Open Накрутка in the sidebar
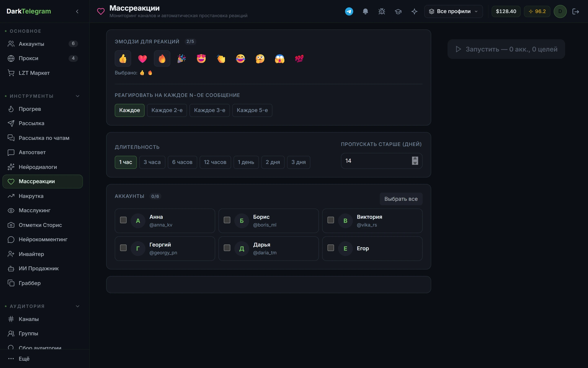Viewport: 588px width, 368px height. point(42,196)
